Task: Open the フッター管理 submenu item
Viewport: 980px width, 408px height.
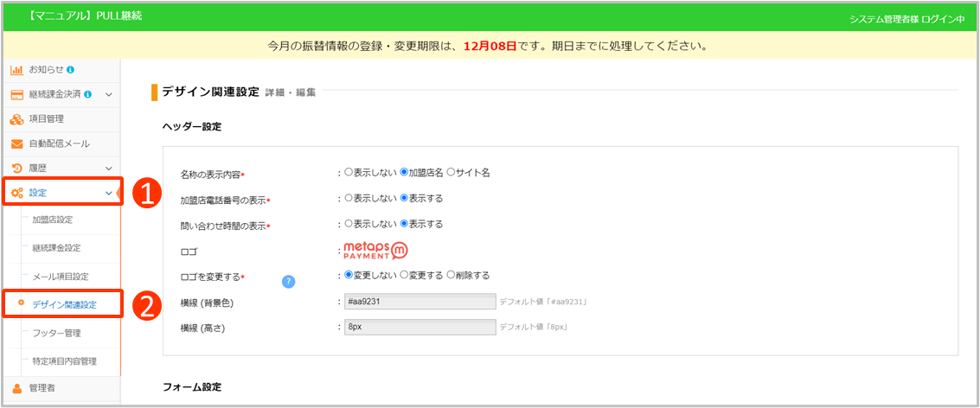Action: pyautogui.click(x=56, y=333)
